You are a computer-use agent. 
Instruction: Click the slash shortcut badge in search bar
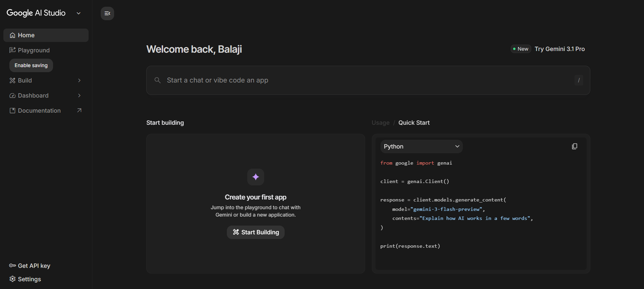click(x=579, y=80)
